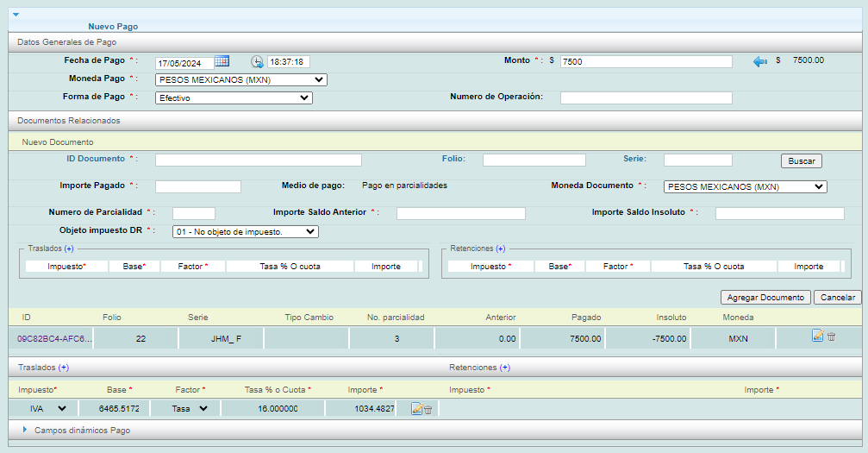Edit the document row with folio 22
This screenshot has height=453, width=868.
pyautogui.click(x=817, y=337)
